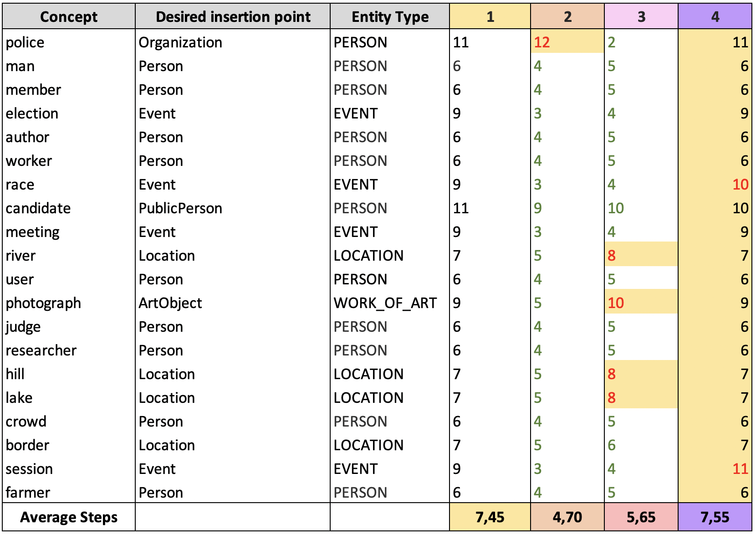Select the average value "7,45" cell

[x=490, y=517]
